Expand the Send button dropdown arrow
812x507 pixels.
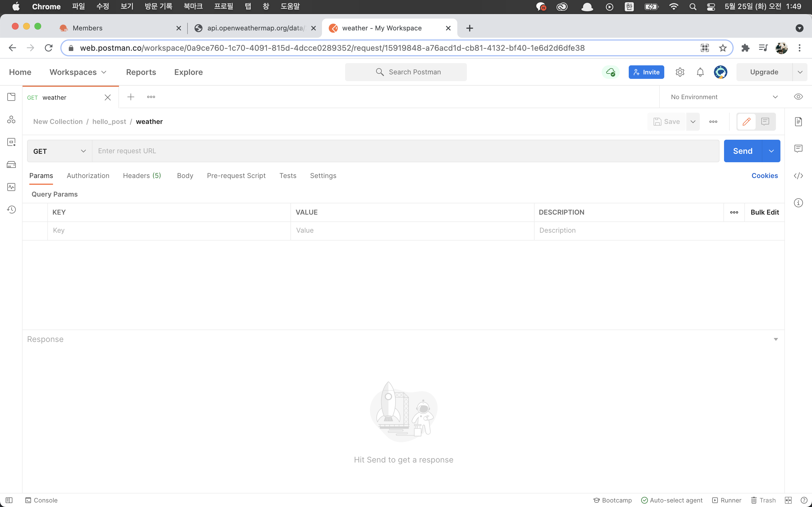[771, 151]
